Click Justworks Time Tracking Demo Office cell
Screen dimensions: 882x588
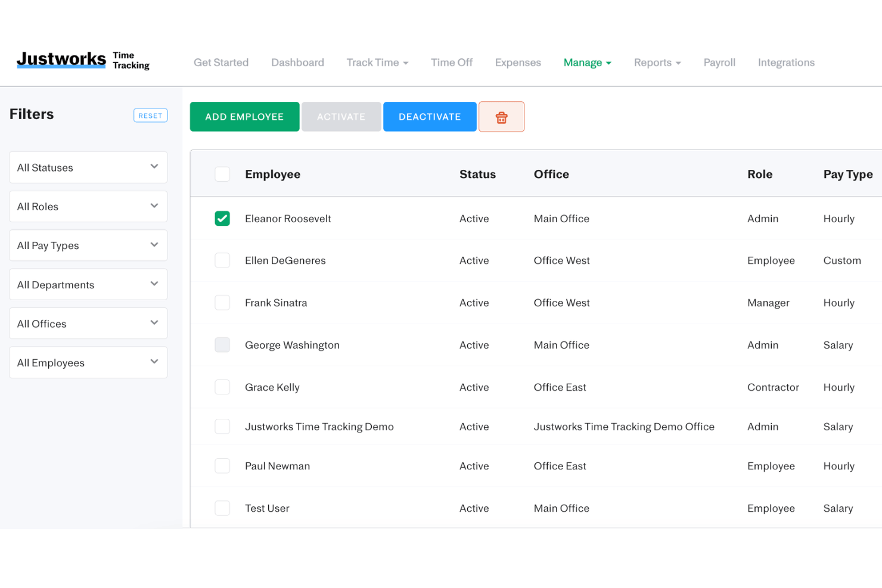(624, 427)
